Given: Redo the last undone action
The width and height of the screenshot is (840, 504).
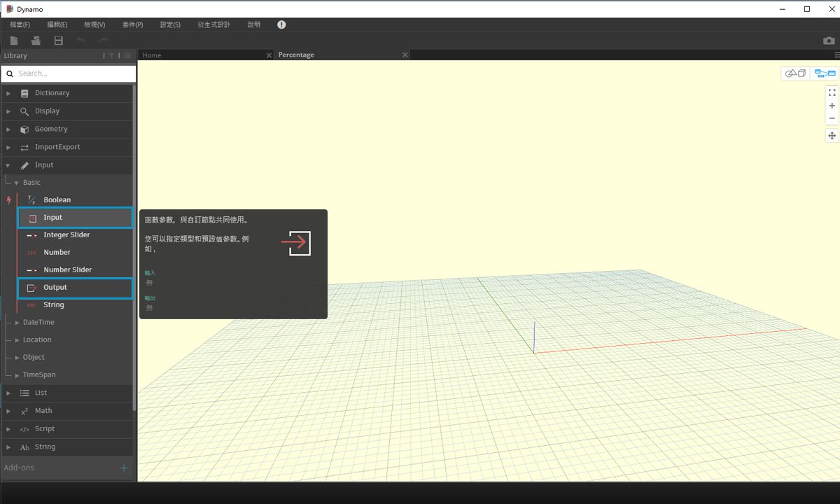Looking at the screenshot, I should (103, 41).
